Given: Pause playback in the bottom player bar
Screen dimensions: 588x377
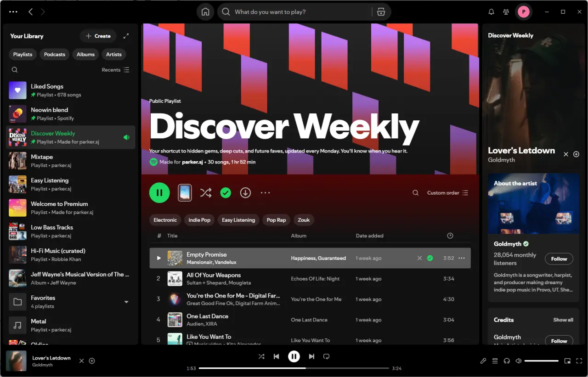Looking at the screenshot, I should coord(294,356).
